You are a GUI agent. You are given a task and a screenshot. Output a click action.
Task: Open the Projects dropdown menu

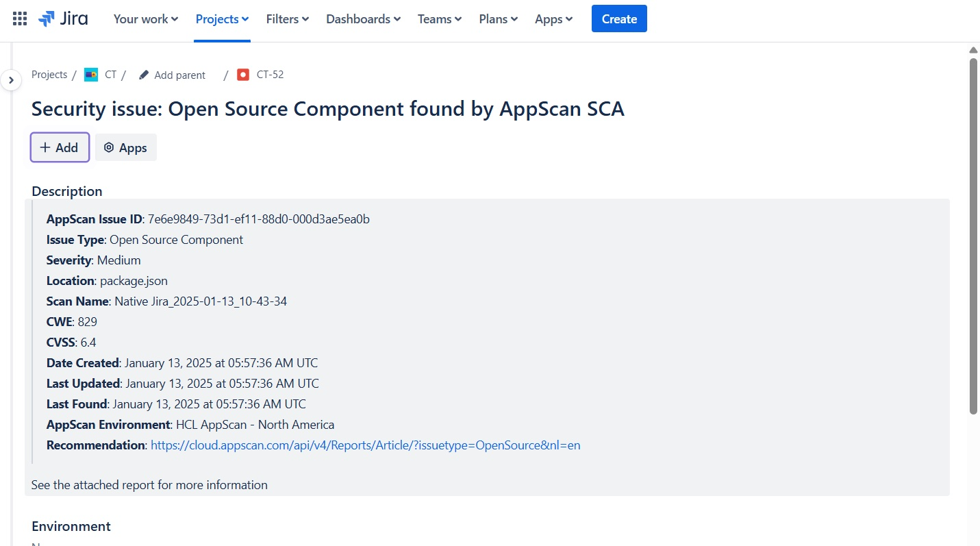tap(222, 19)
